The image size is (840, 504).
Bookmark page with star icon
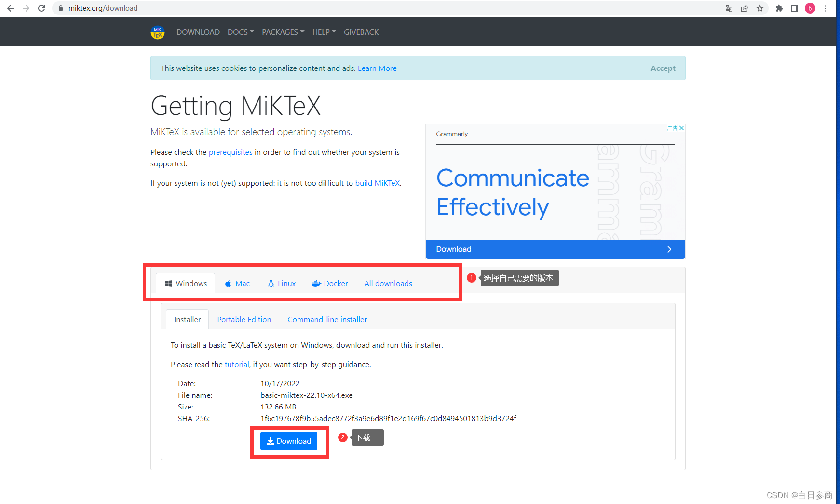point(760,8)
